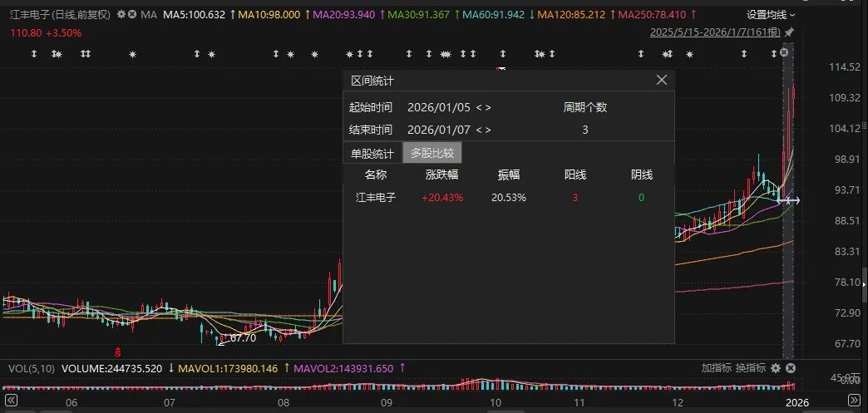Select the 江丰电子 row in comparison table
This screenshot has width=868, height=413.
click(x=509, y=198)
